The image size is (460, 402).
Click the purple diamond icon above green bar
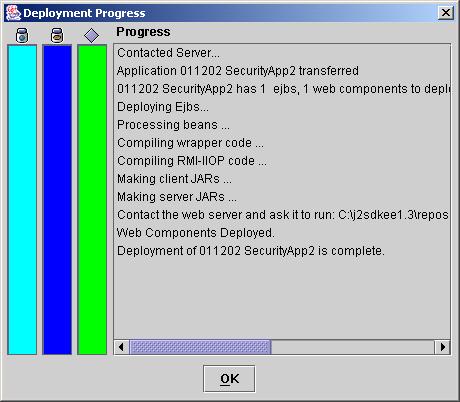pos(92,35)
